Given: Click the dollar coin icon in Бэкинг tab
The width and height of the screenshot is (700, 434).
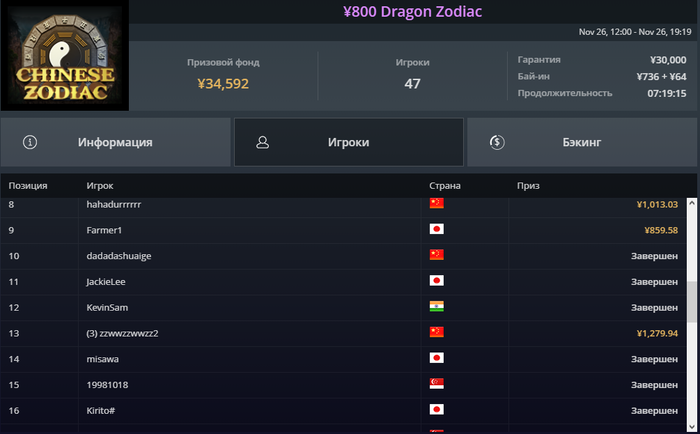Looking at the screenshot, I should click(497, 142).
